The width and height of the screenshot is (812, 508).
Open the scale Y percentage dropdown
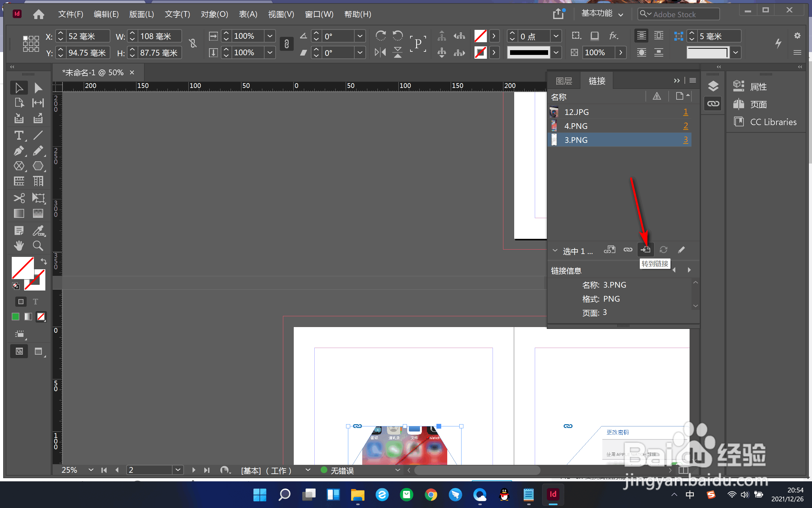pos(270,52)
